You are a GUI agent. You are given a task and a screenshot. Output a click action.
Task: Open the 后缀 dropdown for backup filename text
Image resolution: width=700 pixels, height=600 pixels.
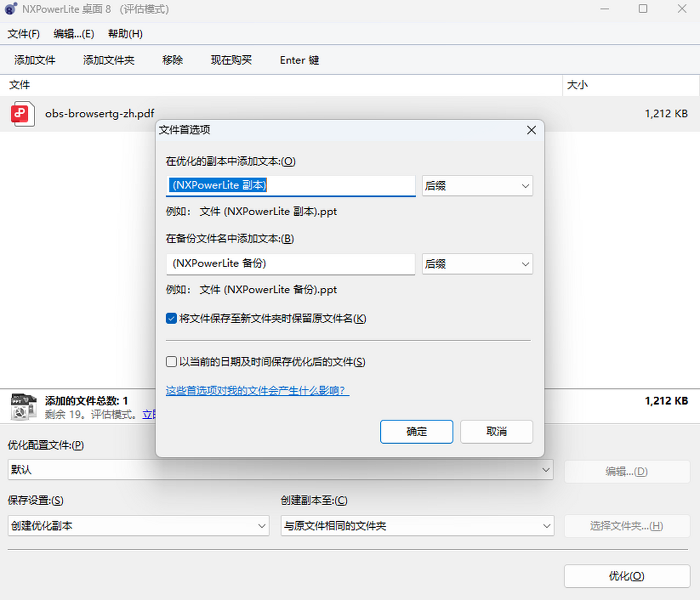tap(477, 264)
